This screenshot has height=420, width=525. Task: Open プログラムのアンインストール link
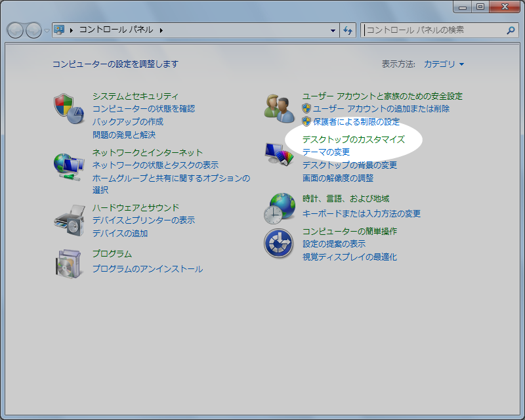point(147,269)
